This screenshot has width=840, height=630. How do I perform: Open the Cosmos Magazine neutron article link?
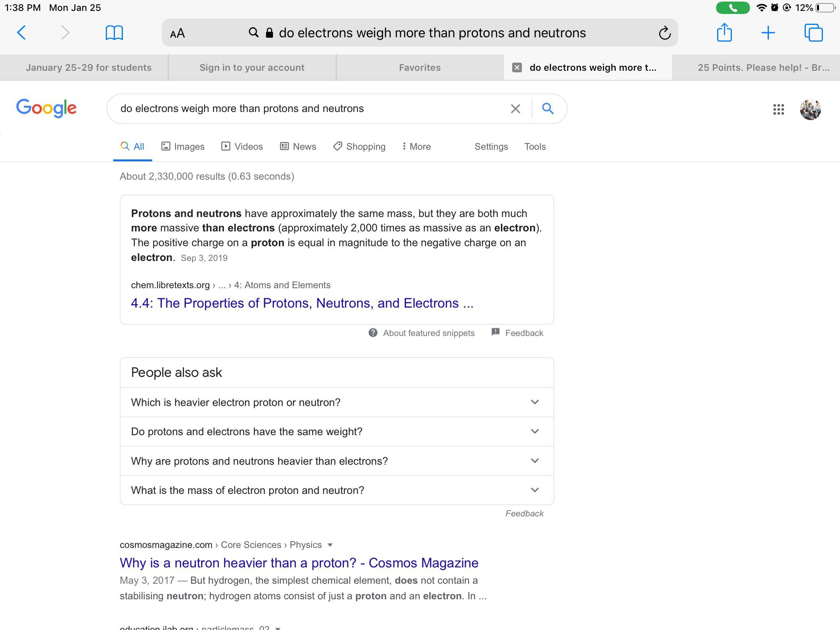[299, 563]
